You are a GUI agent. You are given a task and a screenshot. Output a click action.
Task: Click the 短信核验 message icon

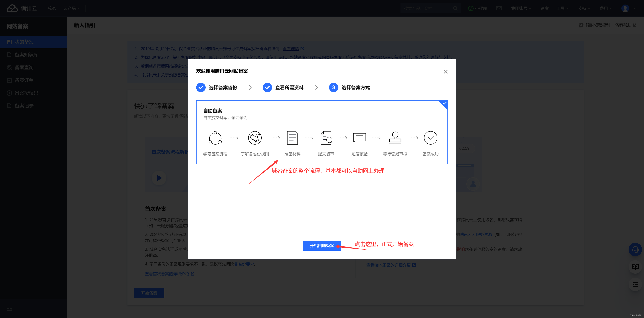pyautogui.click(x=360, y=138)
